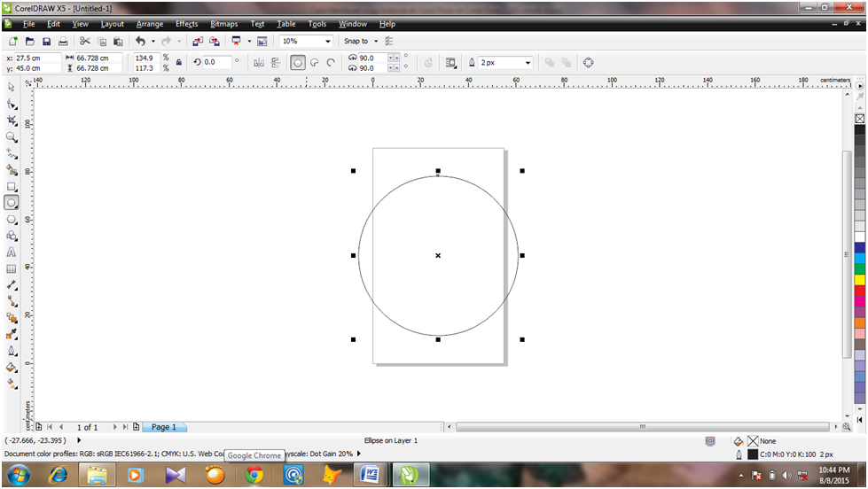Select the Pick tool in the toolbox
Image resolution: width=868 pixels, height=489 pixels.
pyautogui.click(x=12, y=87)
